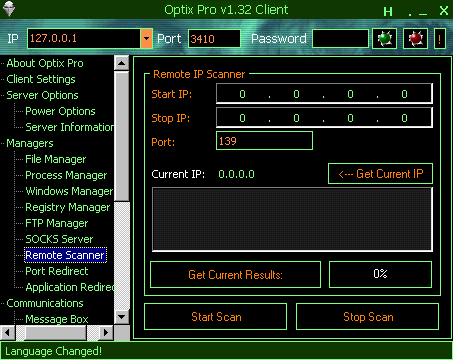Click the 0% progress indicator
453x360 pixels.
380,274
